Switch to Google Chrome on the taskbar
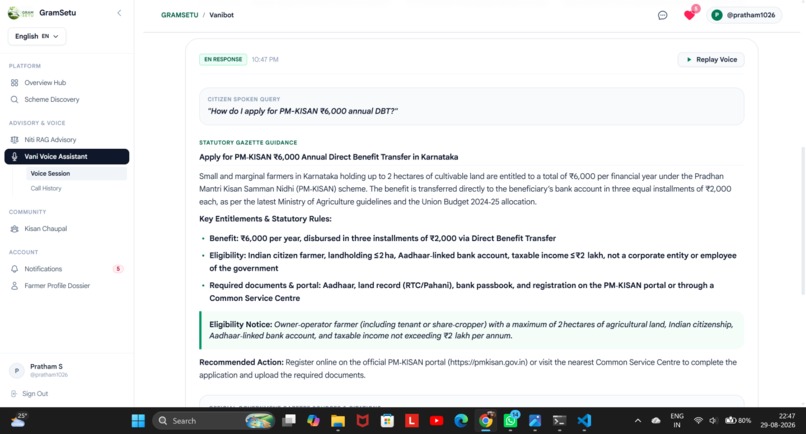 coord(486,421)
